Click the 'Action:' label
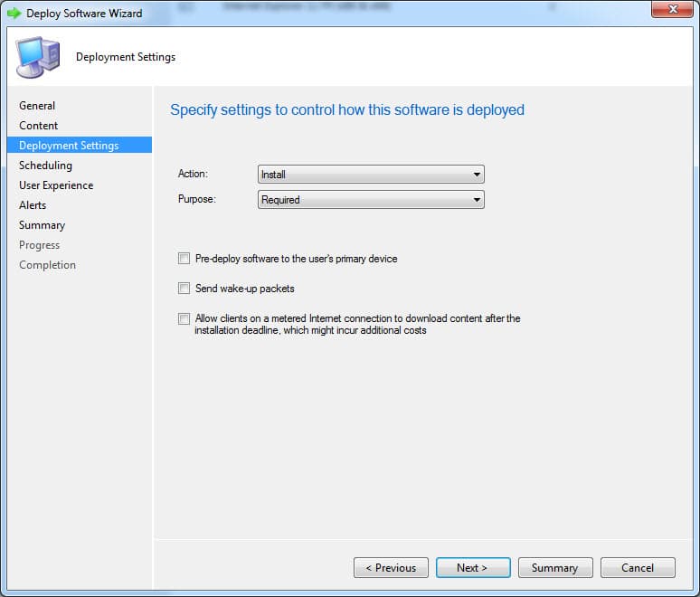This screenshot has height=597, width=700. (193, 174)
